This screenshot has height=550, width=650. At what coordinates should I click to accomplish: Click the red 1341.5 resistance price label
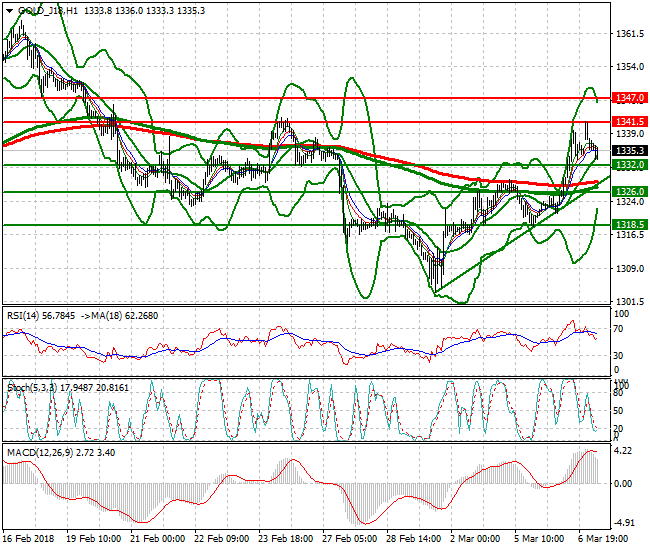(630, 121)
